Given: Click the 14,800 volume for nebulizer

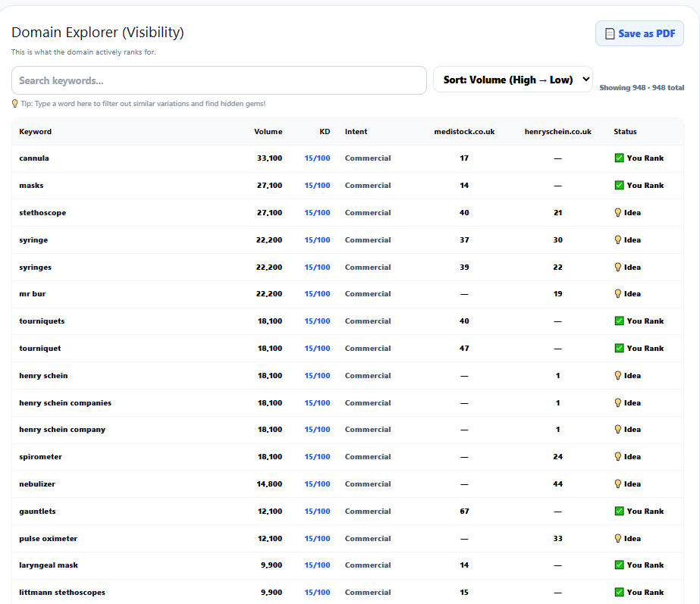Looking at the screenshot, I should [269, 484].
